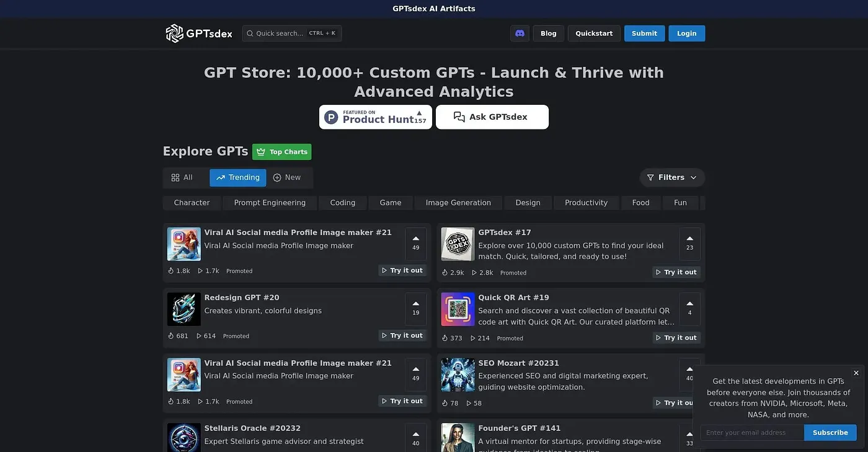Open the Founder's GPT #141 portrait thumbnail
The image size is (868, 452).
point(458,438)
